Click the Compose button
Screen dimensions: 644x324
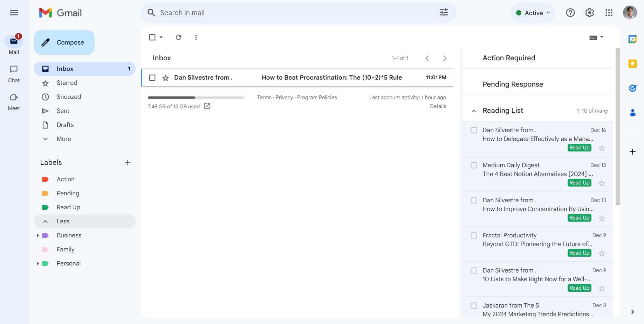(x=64, y=42)
